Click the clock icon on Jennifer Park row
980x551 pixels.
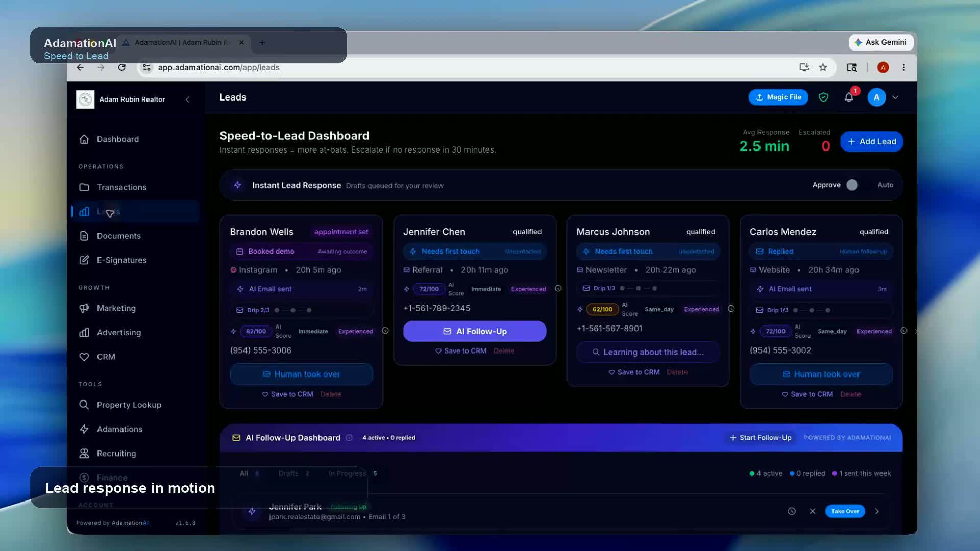792,511
